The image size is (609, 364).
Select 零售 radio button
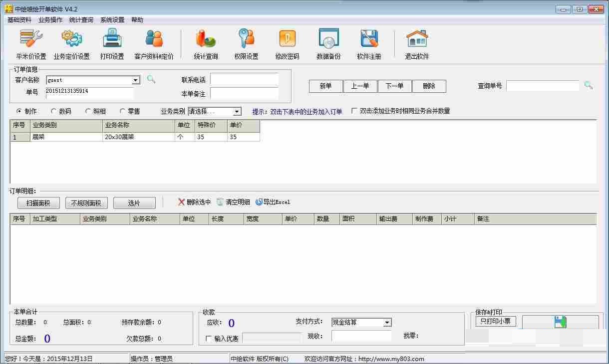(123, 111)
